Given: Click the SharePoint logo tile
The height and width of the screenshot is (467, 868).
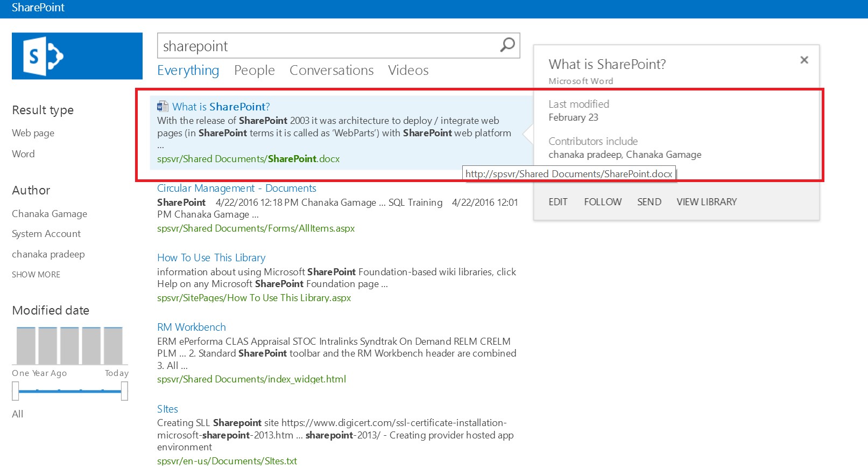Looking at the screenshot, I should (77, 56).
